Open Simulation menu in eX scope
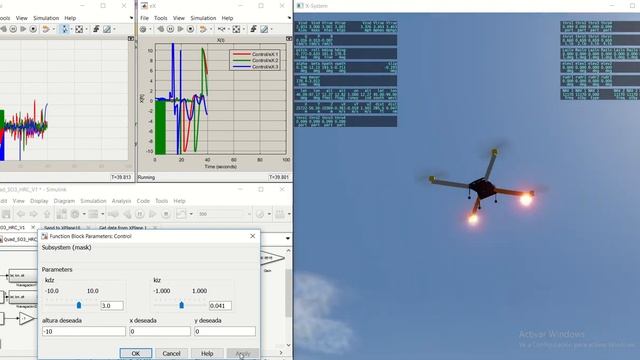640x360 pixels. 203,18
